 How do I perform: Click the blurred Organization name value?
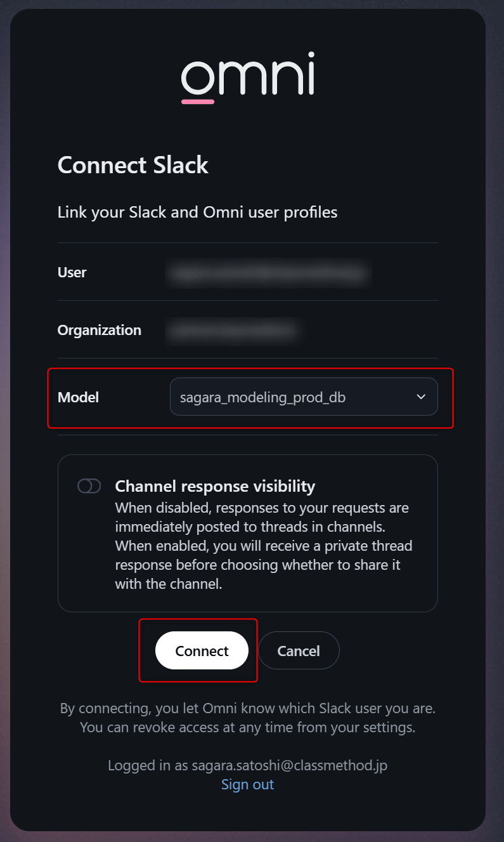pos(233,331)
